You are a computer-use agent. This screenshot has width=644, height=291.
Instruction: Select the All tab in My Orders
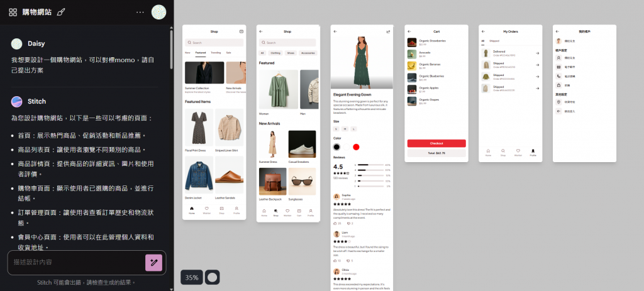[483, 41]
